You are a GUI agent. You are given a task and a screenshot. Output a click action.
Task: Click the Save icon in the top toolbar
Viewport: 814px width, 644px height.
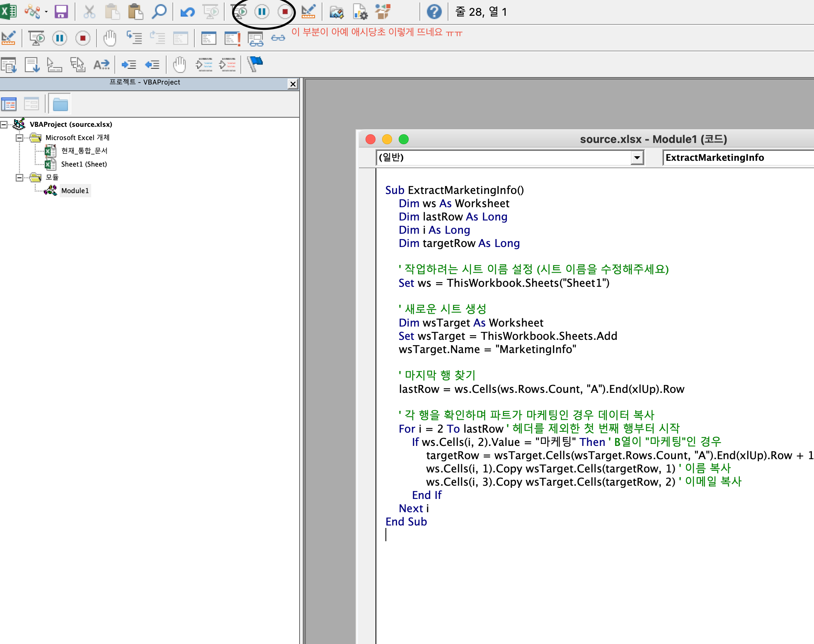tap(61, 12)
